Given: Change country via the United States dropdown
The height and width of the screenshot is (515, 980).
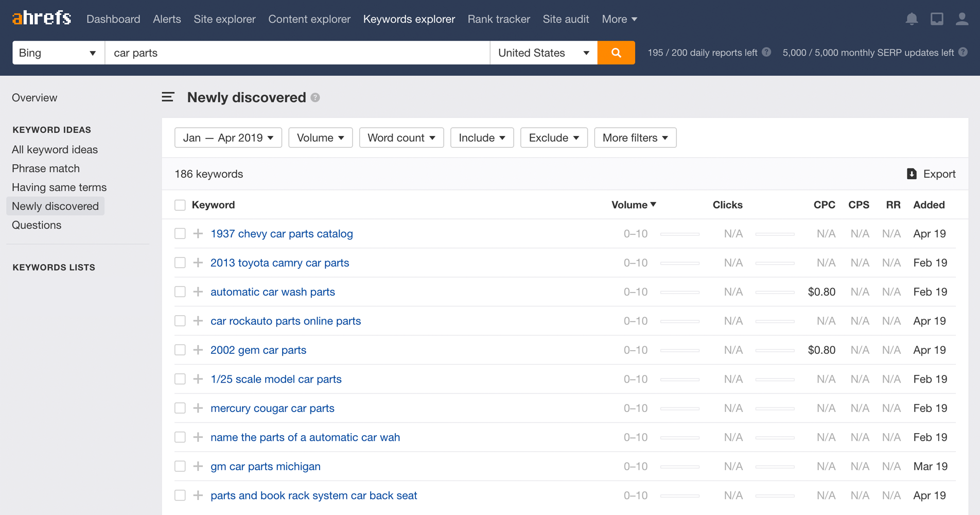Looking at the screenshot, I should (543, 53).
